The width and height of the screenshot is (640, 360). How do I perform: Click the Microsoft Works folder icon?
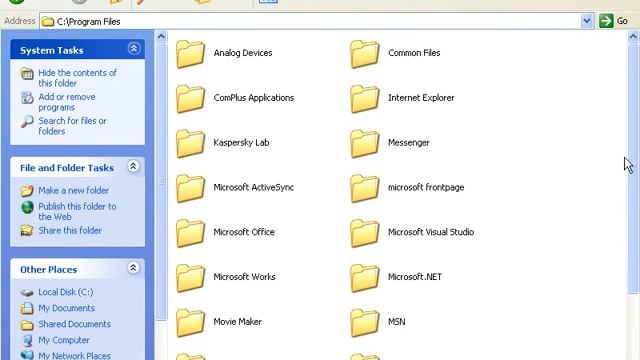pyautogui.click(x=190, y=278)
